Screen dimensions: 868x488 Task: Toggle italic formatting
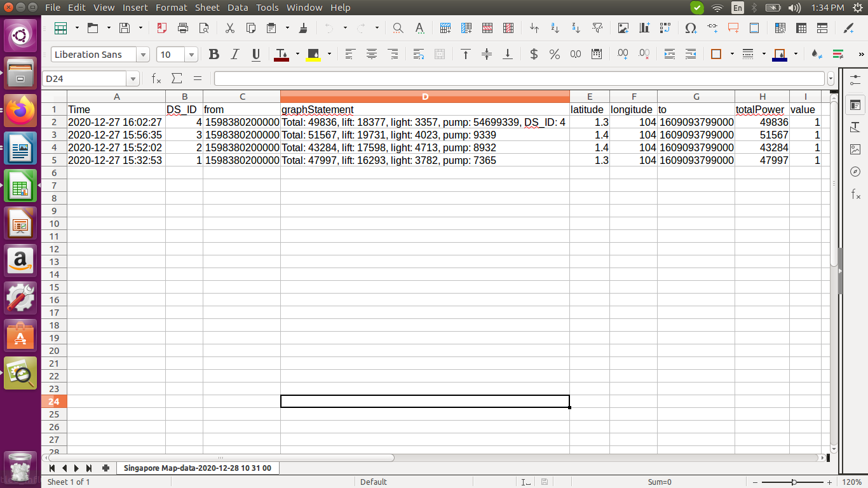pos(234,55)
